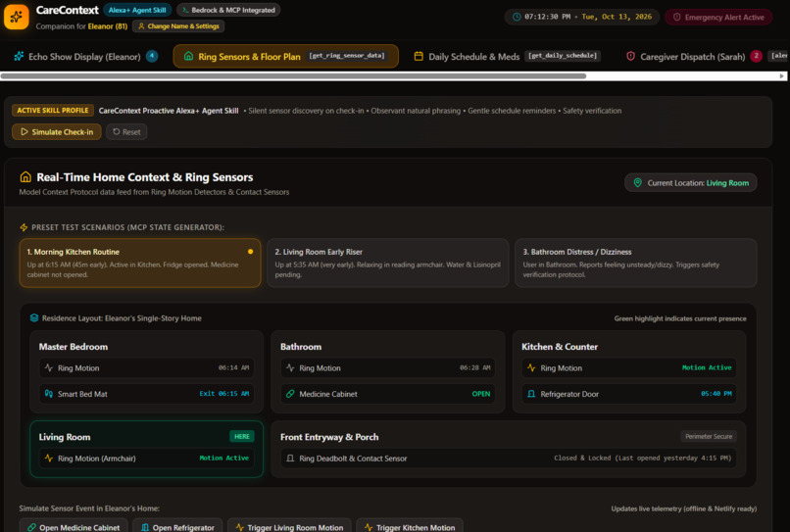The width and height of the screenshot is (790, 532).
Task: Click the Perimeter Secure badge
Action: [709, 436]
